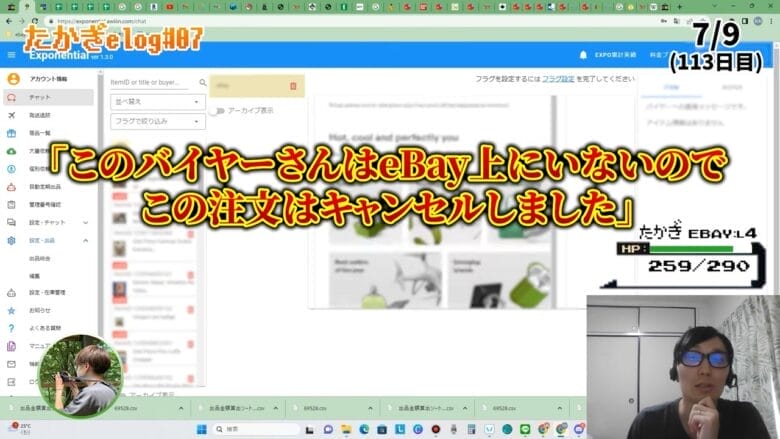Viewport: 780px width, 439px height.
Task: Open Microsoft Edge from the taskbar
Action: coord(364,429)
